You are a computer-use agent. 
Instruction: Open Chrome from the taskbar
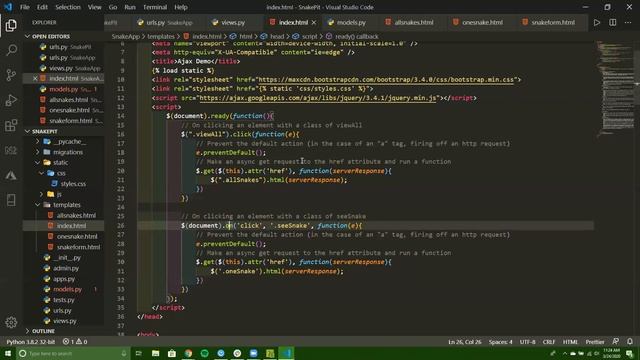pyautogui.click(x=188, y=353)
